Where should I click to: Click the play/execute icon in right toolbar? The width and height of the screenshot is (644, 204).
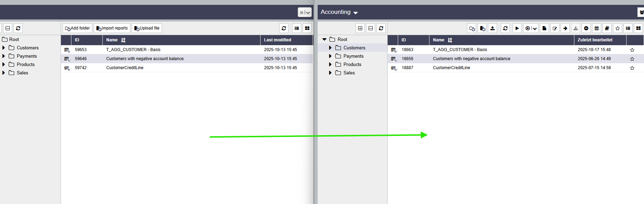pyautogui.click(x=517, y=28)
